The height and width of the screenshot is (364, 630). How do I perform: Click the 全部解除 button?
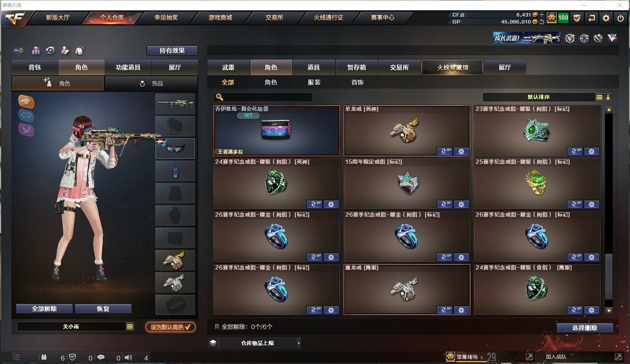(44, 309)
